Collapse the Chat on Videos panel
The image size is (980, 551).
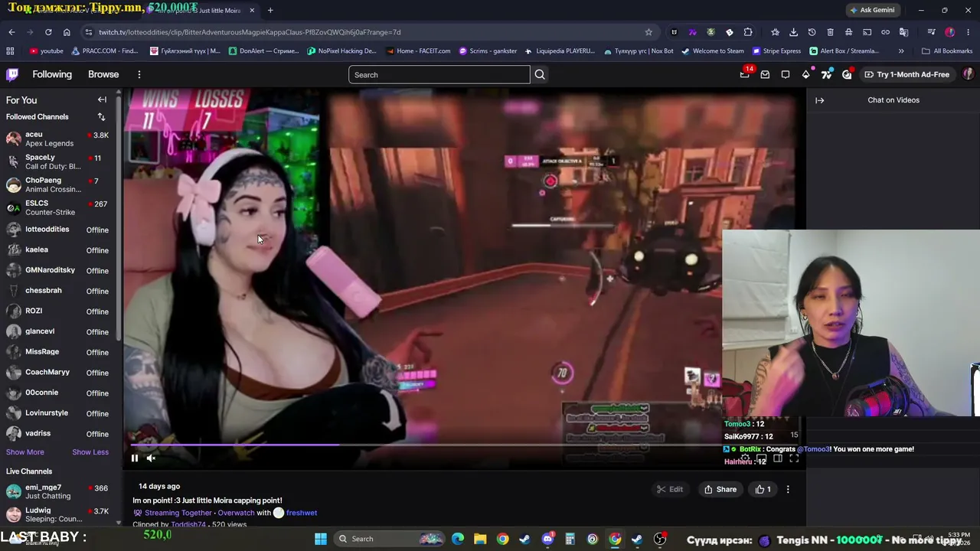(820, 100)
